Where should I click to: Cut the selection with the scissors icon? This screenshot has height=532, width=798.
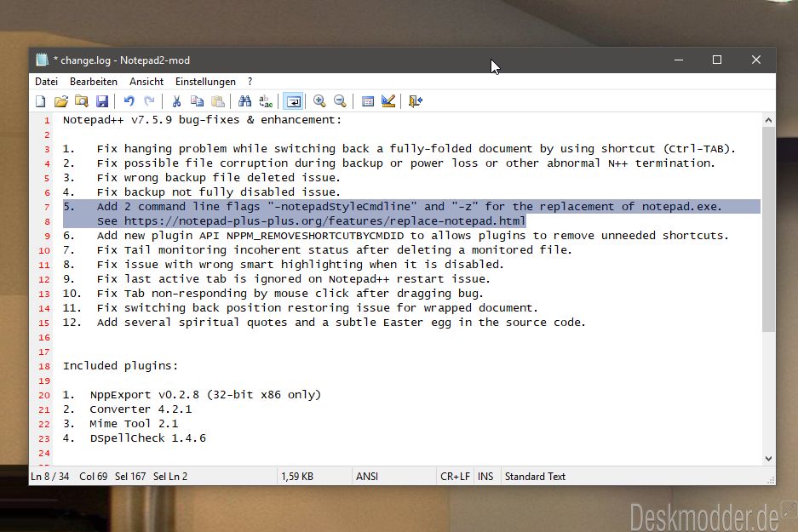176,101
